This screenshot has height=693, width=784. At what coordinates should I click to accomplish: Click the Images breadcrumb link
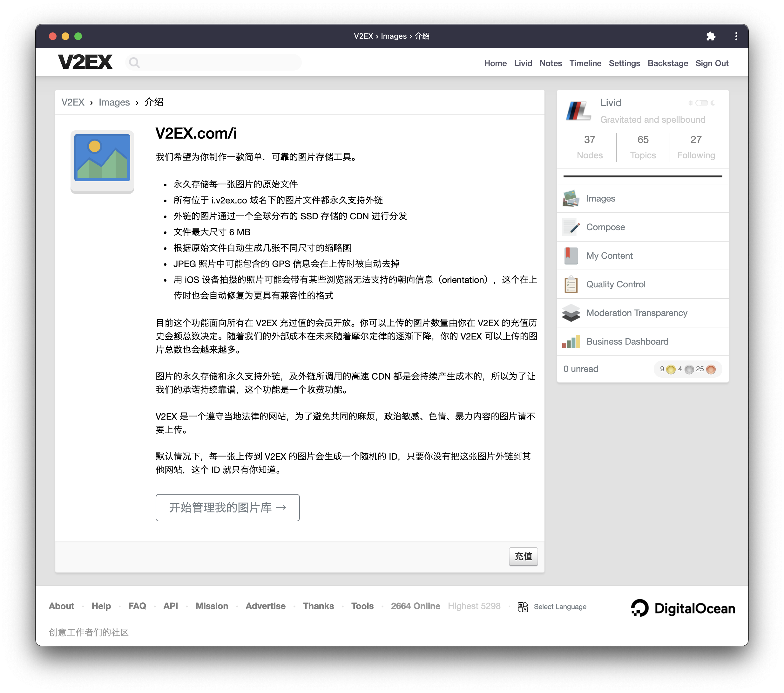click(114, 102)
